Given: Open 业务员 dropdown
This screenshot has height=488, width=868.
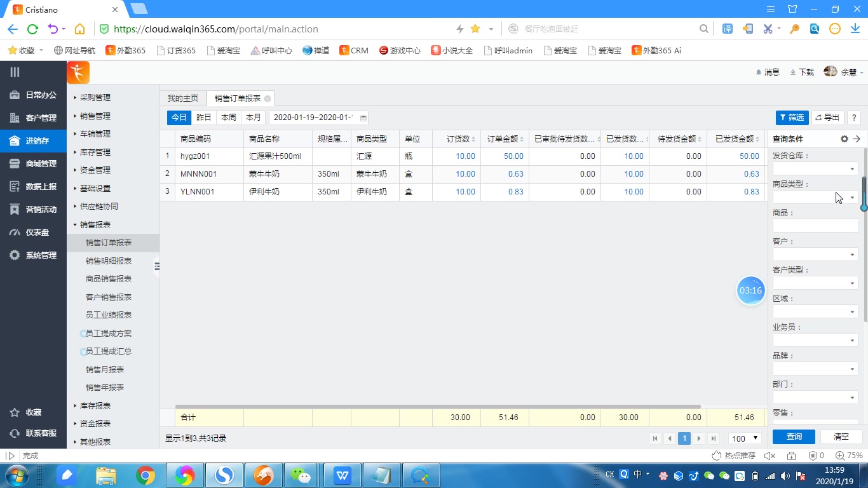Looking at the screenshot, I should pos(815,340).
